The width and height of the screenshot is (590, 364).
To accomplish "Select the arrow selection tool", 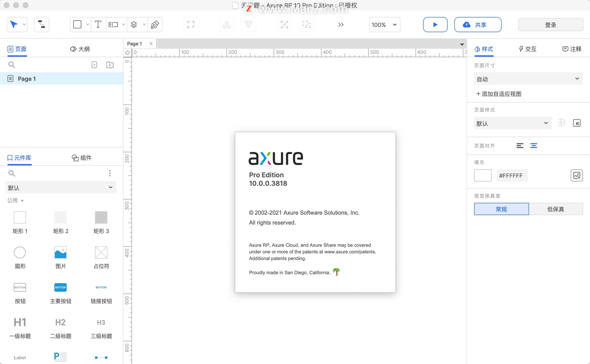I will pos(14,25).
